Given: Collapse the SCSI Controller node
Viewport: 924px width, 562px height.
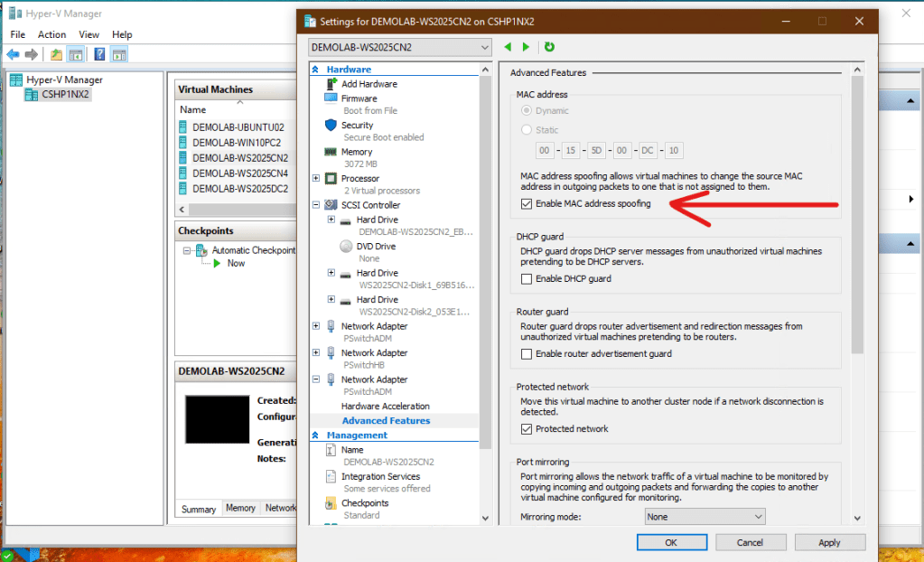Looking at the screenshot, I should pos(315,205).
